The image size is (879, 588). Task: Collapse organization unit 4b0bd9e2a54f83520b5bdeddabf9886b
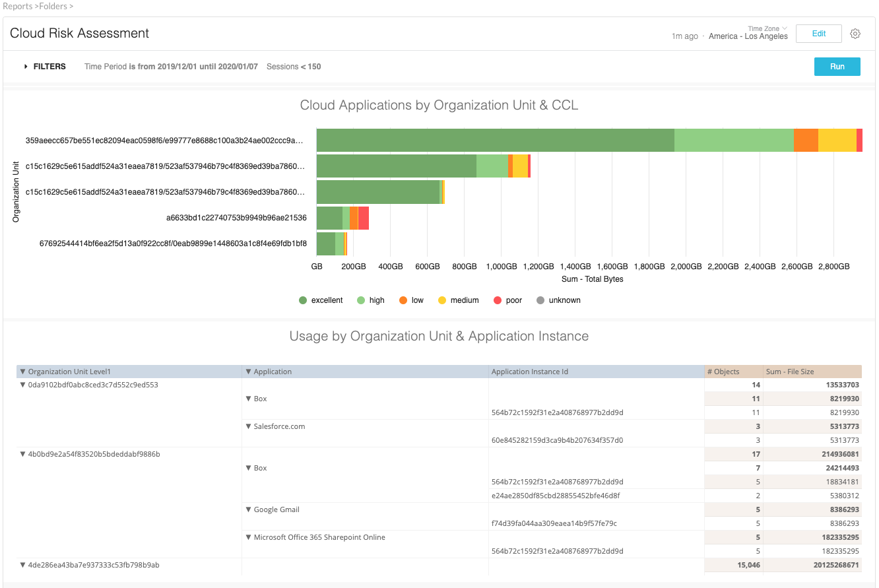23,454
